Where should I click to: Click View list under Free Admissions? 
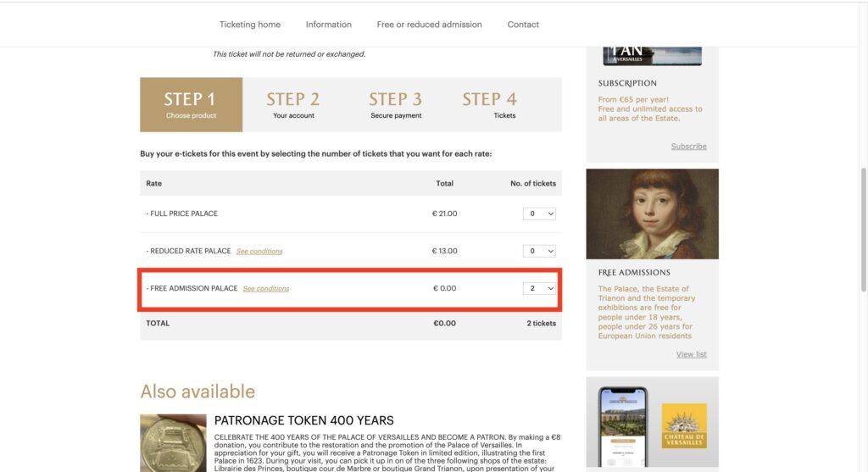point(691,354)
